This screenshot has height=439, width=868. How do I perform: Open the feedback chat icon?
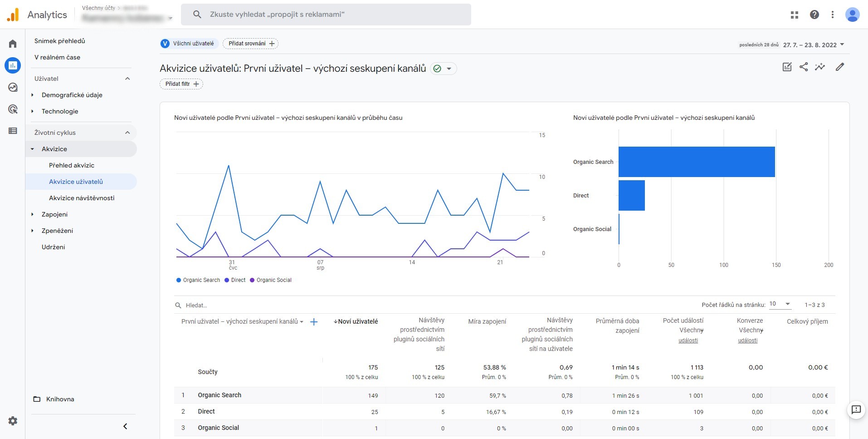[x=856, y=410]
